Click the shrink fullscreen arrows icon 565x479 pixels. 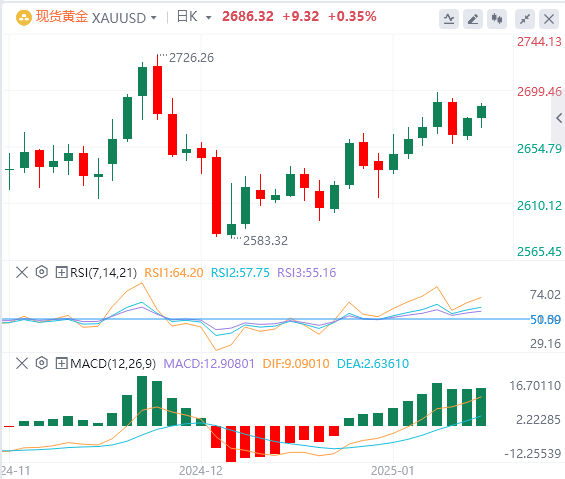(x=525, y=19)
